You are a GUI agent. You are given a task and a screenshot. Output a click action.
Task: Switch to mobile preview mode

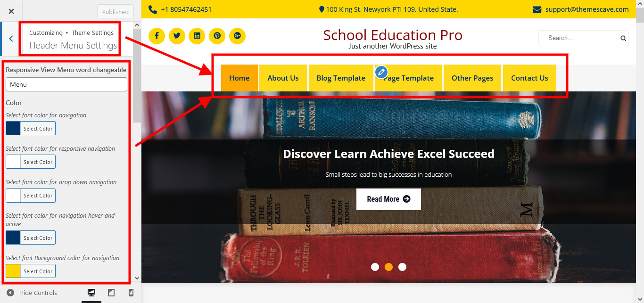tap(131, 293)
